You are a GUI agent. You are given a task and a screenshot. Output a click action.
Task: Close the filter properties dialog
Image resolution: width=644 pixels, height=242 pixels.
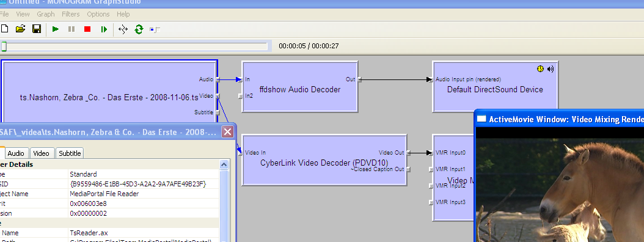227,131
